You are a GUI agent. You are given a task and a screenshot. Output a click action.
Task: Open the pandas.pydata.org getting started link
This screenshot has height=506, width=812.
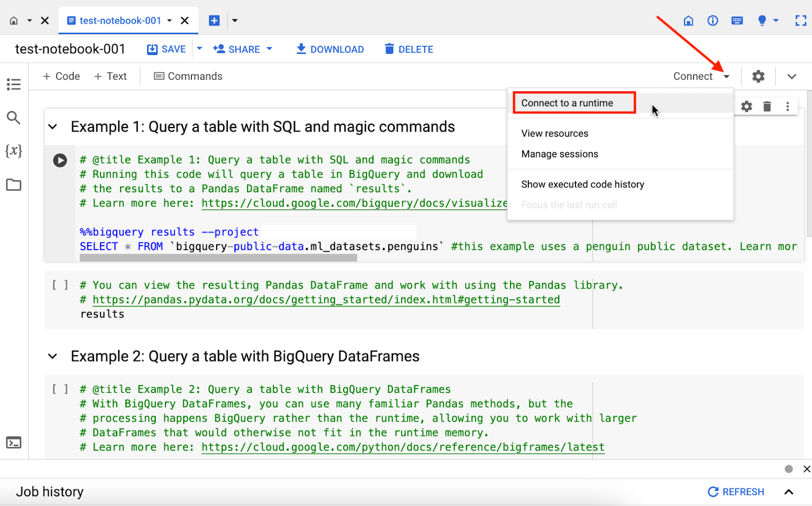(326, 300)
